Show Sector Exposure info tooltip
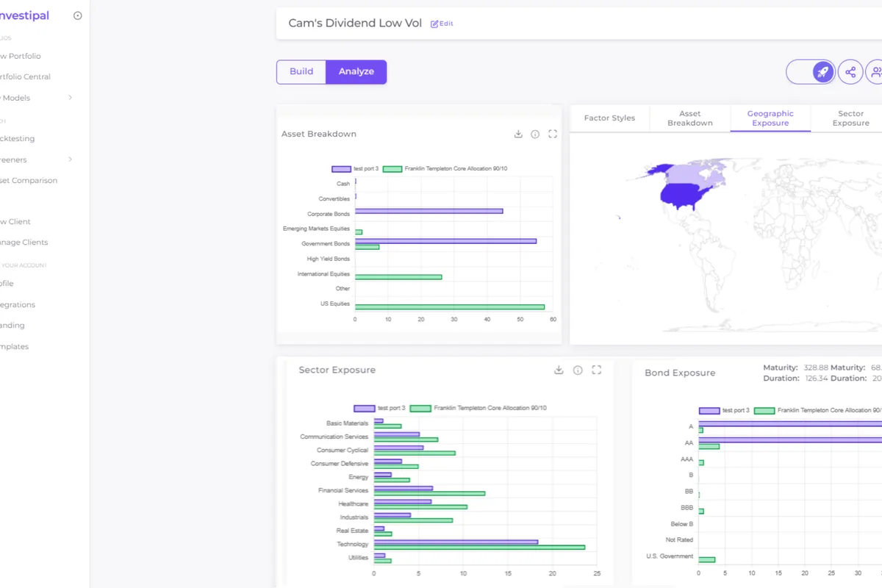882x588 pixels. [578, 370]
